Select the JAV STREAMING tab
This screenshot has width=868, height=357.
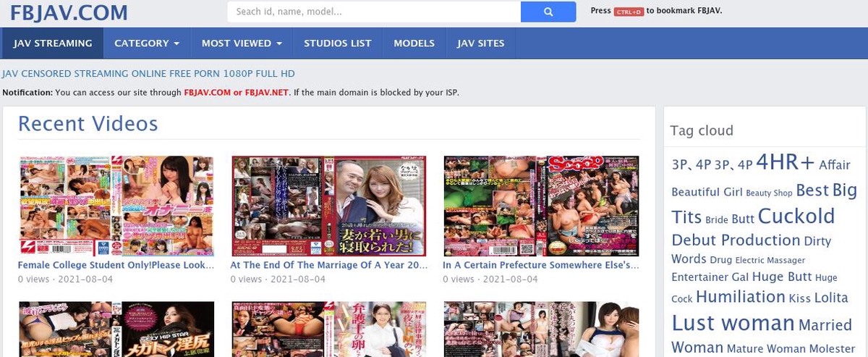click(x=53, y=43)
